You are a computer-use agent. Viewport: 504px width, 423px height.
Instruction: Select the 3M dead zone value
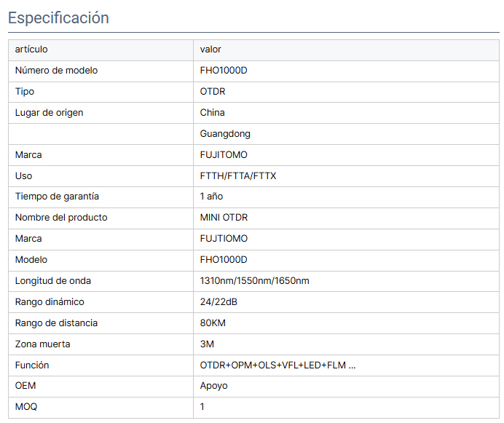coord(207,344)
